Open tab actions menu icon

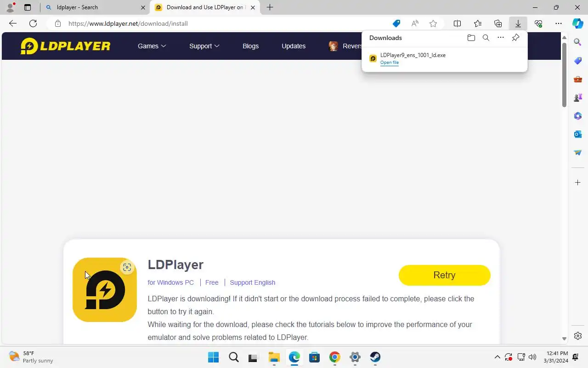click(28, 7)
